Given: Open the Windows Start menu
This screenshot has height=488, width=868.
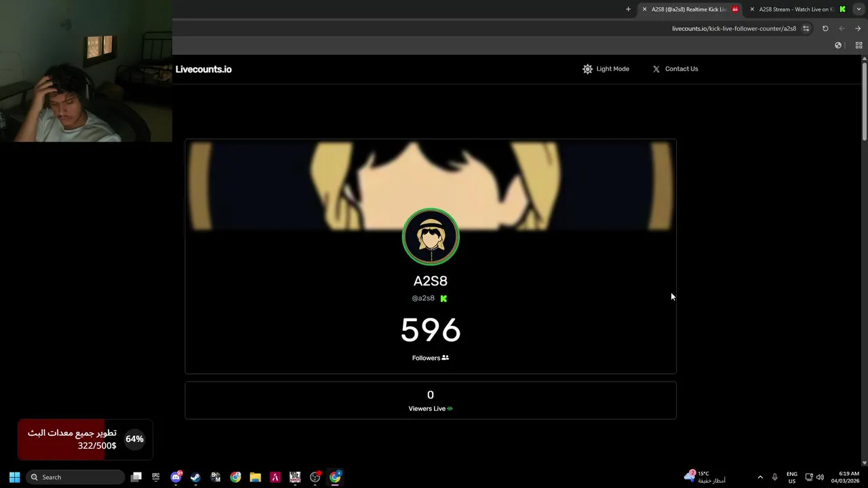Looking at the screenshot, I should (x=14, y=477).
